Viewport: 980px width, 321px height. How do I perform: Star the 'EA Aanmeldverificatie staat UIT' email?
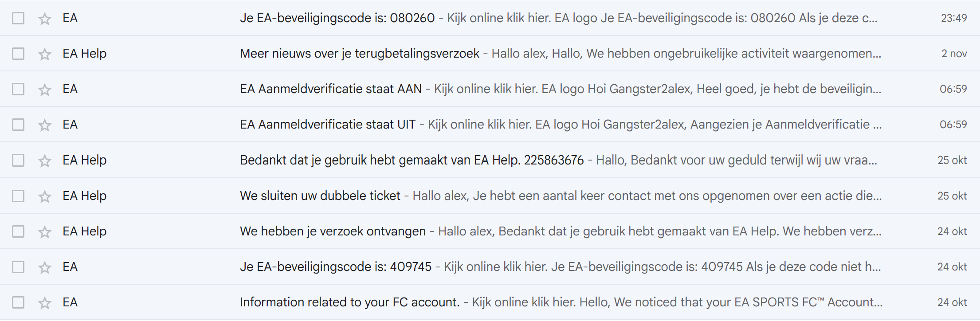(x=45, y=125)
